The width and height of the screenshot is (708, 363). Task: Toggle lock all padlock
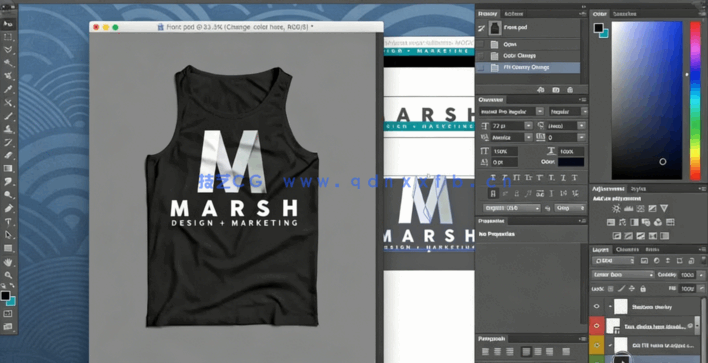643,289
